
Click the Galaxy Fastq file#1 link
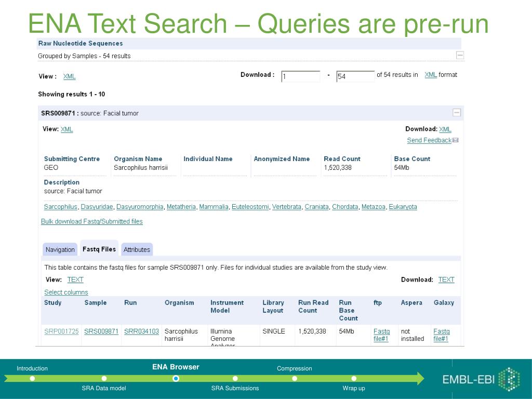442,335
